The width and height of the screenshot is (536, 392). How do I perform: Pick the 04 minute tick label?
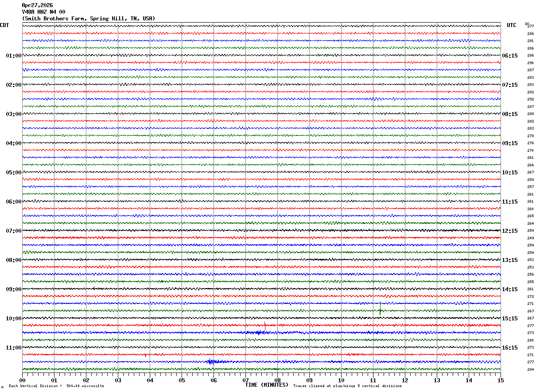[150, 380]
